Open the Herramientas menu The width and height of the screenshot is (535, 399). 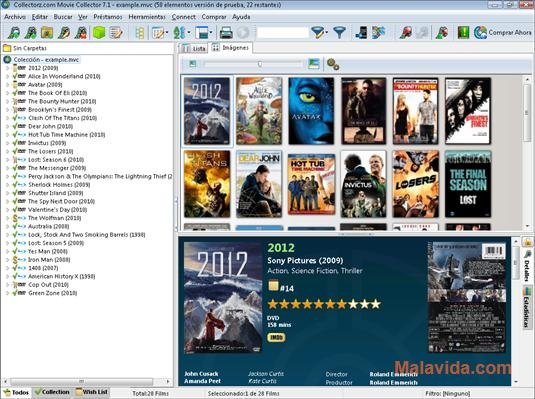click(x=147, y=17)
